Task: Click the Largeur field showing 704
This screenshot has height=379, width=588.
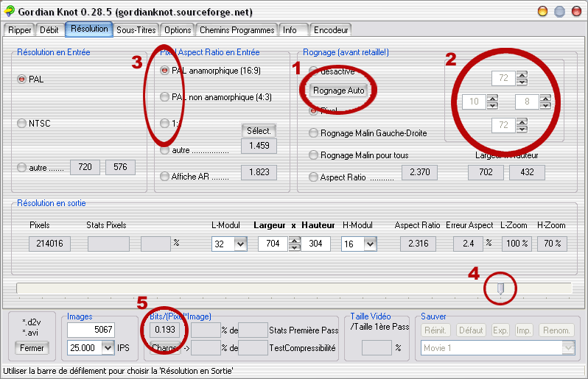Action: coord(273,244)
